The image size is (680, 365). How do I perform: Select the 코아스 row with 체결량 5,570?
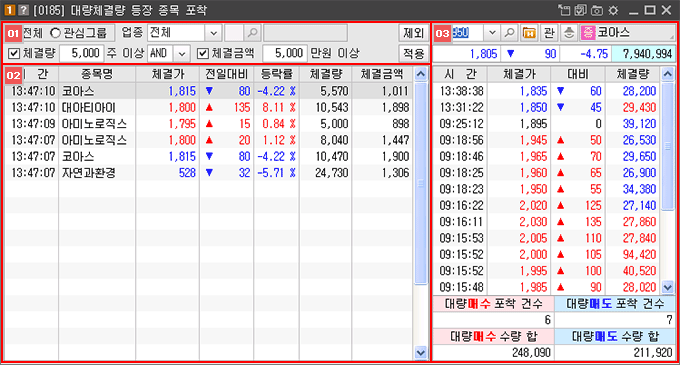209,91
